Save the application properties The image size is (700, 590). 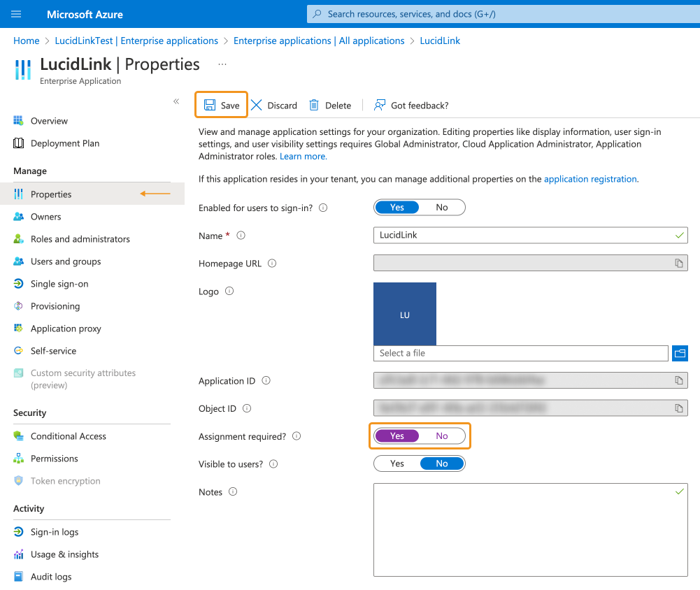click(222, 105)
